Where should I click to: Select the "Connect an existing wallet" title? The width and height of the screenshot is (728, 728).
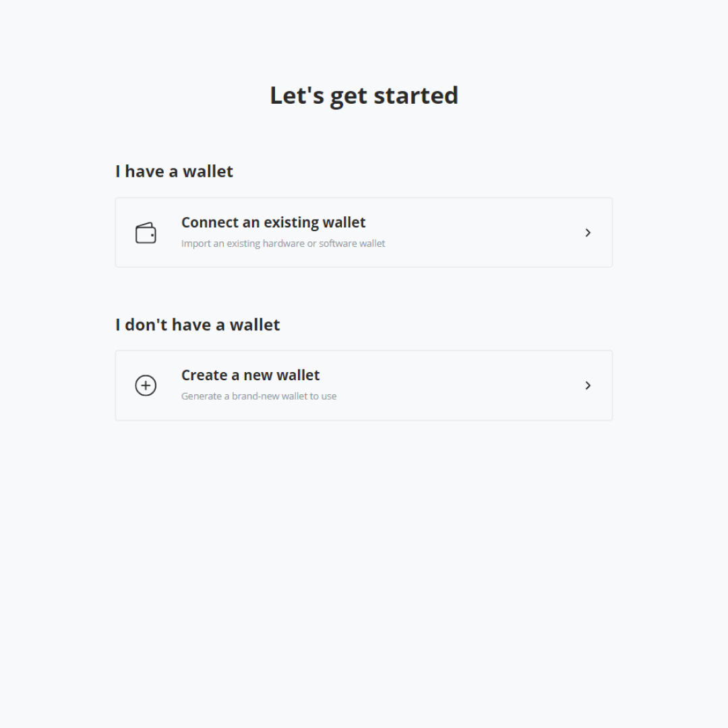tap(274, 222)
